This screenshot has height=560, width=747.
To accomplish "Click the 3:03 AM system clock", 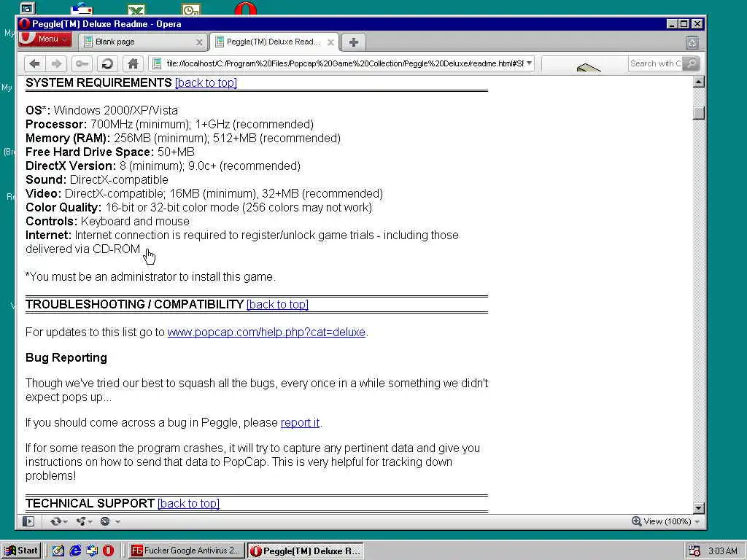I will (x=723, y=551).
